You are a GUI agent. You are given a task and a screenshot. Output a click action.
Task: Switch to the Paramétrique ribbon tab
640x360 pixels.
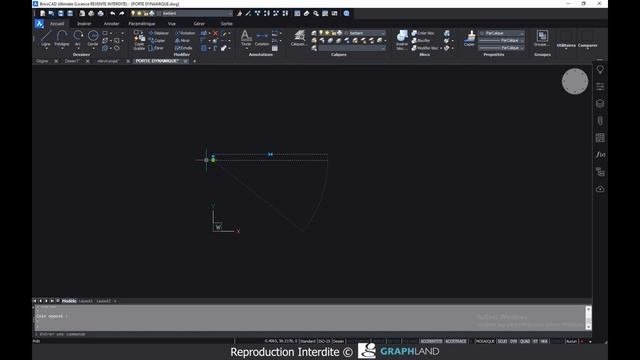click(142, 24)
